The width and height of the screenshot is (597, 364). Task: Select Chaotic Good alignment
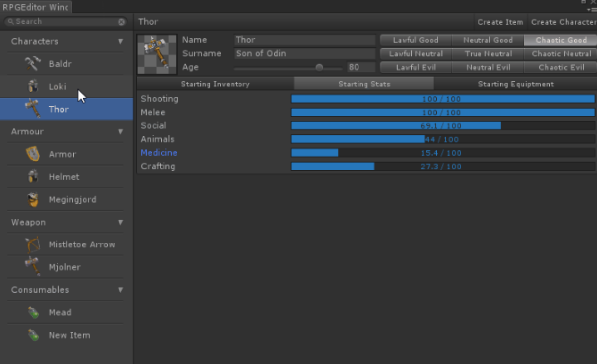561,40
